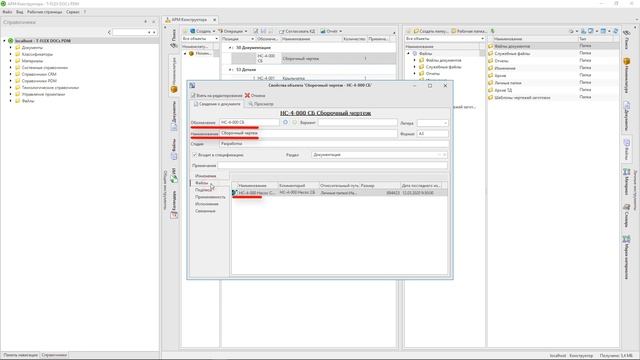Expand 'Файлы документов' node in right tree
Image resolution: width=640 pixels, height=360 pixels.
[x=415, y=60]
